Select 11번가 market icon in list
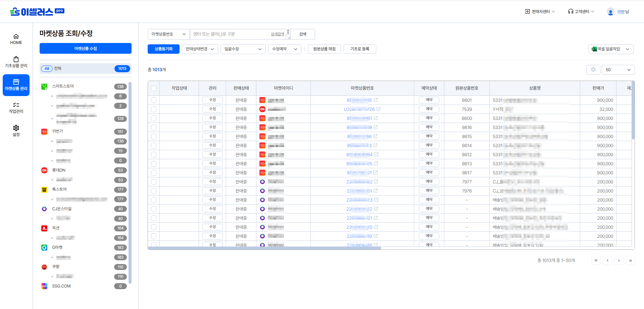 click(44, 132)
